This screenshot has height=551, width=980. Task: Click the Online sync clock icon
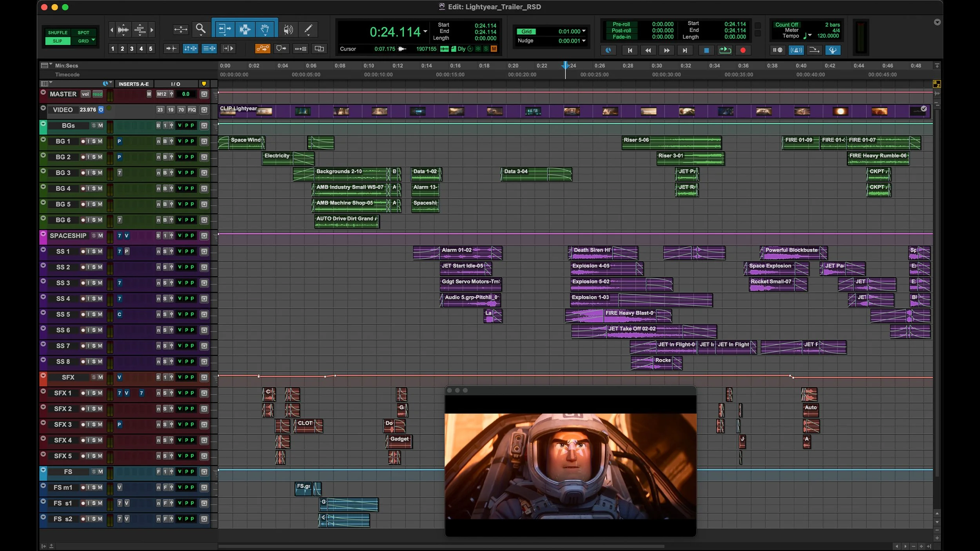coord(608,50)
